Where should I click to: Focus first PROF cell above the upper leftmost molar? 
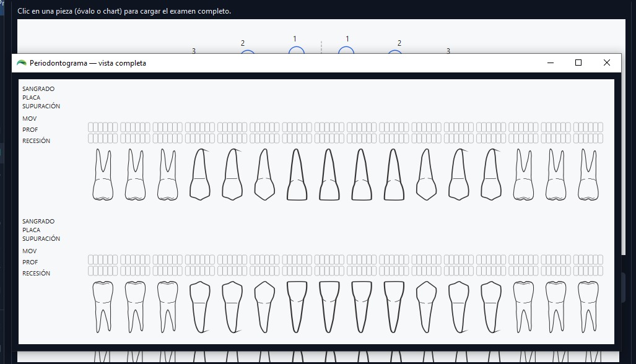[90, 127]
